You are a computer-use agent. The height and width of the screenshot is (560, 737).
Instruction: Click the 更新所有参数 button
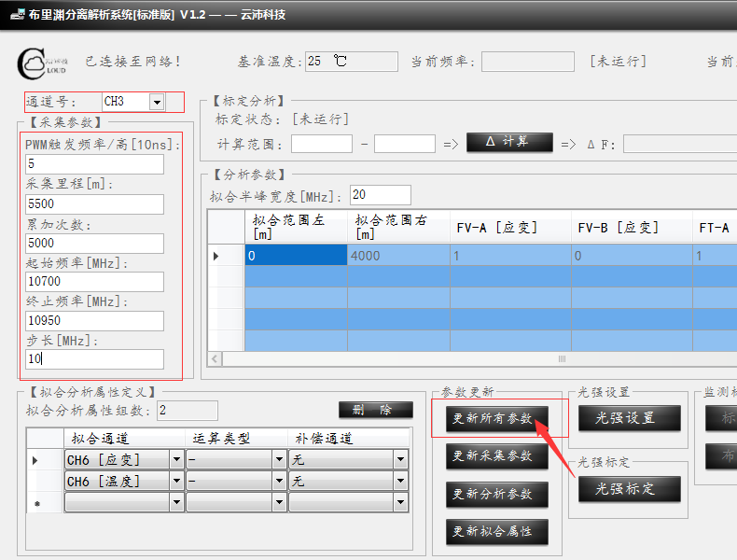tap(497, 418)
